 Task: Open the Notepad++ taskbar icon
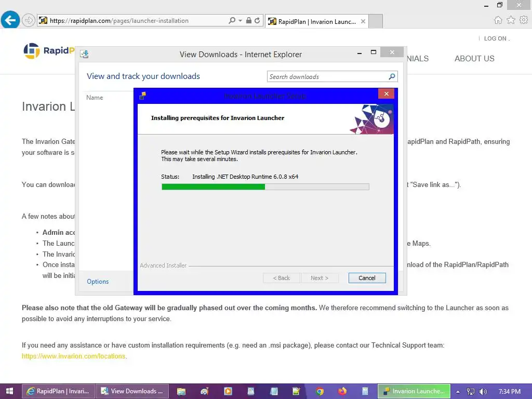(x=296, y=391)
